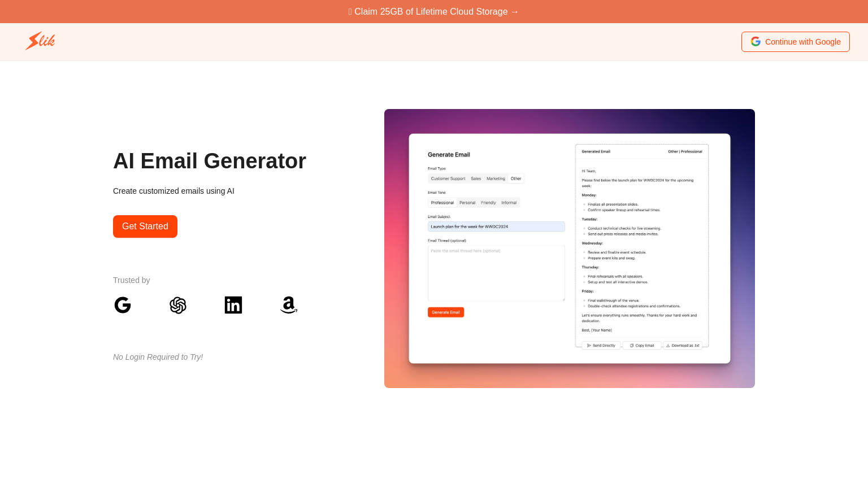The width and height of the screenshot is (868, 488).
Task: Switch to the Customer Support email type
Action: (448, 178)
